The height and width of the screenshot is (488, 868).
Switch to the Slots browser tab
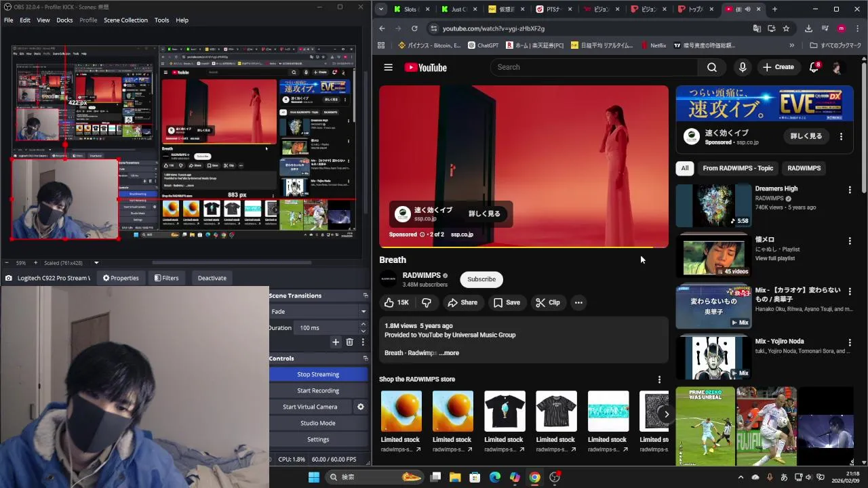(x=412, y=9)
